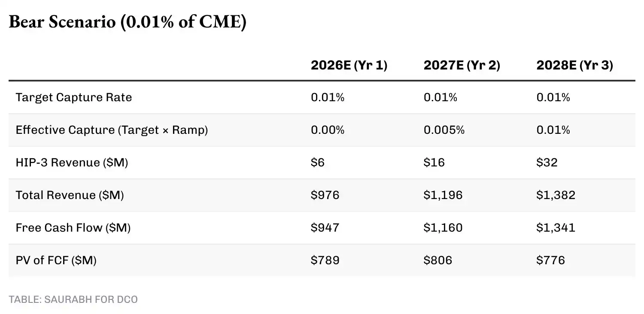Click the 0.005% Effective Capture cell

(444, 130)
